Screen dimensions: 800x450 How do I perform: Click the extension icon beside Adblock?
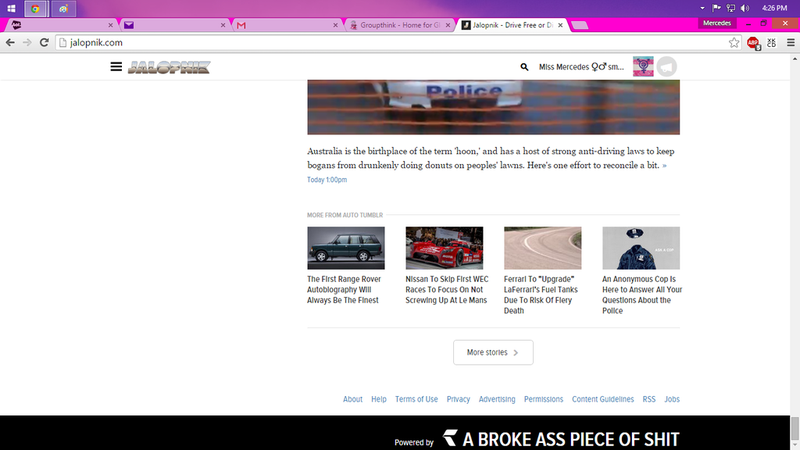click(771, 43)
